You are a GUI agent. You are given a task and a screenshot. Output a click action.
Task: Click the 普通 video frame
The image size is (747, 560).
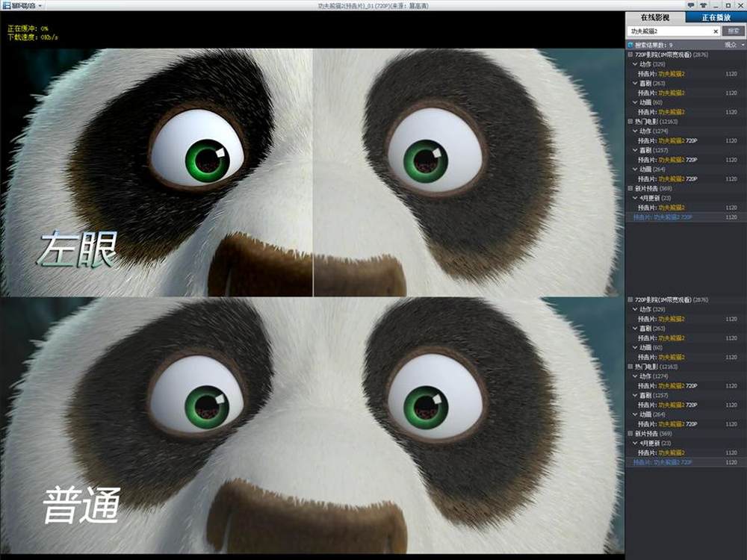(312, 426)
